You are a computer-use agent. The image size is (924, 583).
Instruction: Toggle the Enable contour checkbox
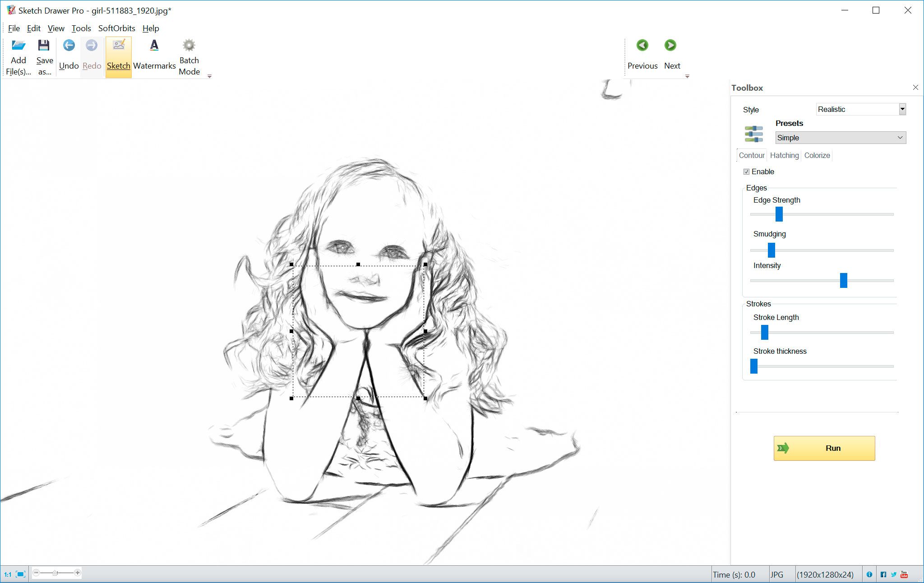[x=746, y=171]
